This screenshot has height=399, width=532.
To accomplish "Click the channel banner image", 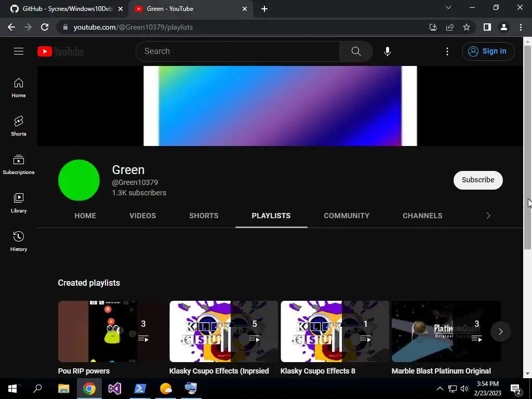I will [280, 106].
